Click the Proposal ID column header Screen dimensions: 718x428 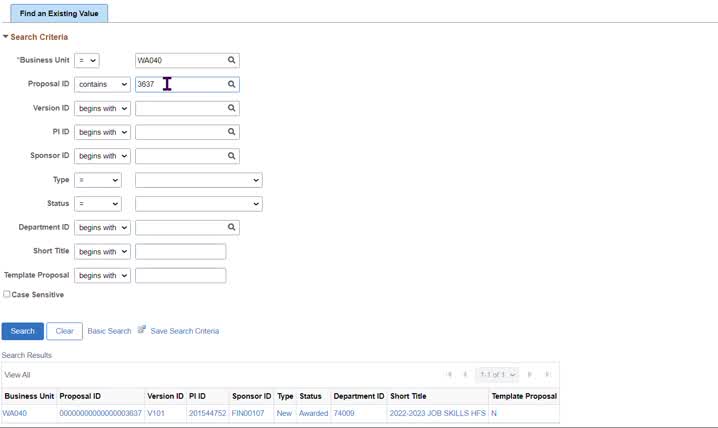click(80, 396)
